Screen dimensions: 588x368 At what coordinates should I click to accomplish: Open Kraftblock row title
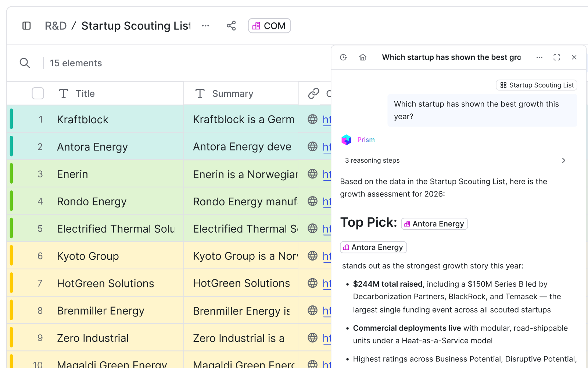coord(83,120)
